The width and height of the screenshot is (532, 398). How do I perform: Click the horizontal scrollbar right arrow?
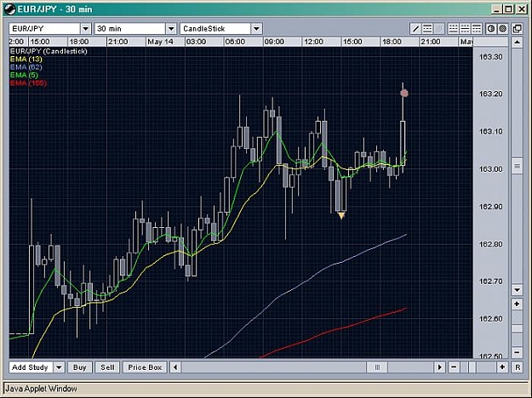440,367
